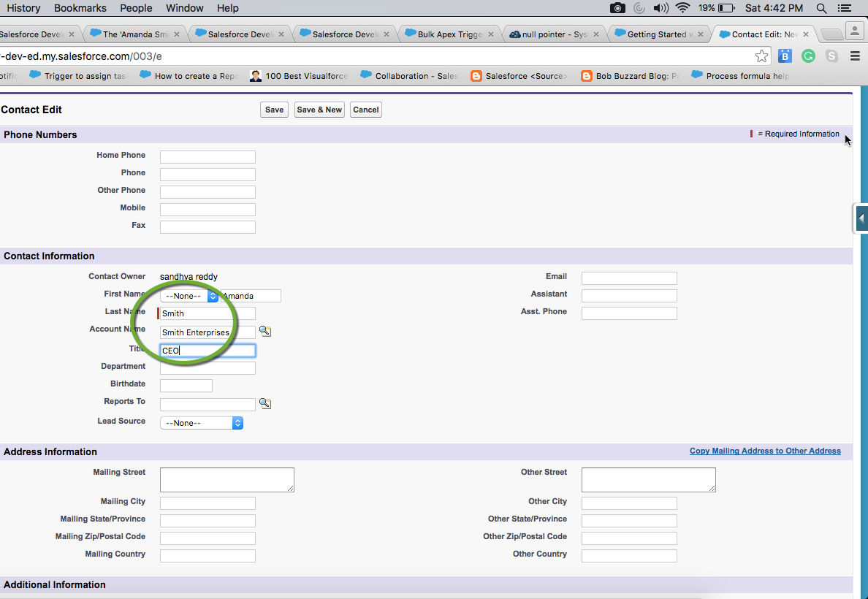Screen dimensions: 868x599
Task: Open the Help menu
Action: pos(227,8)
